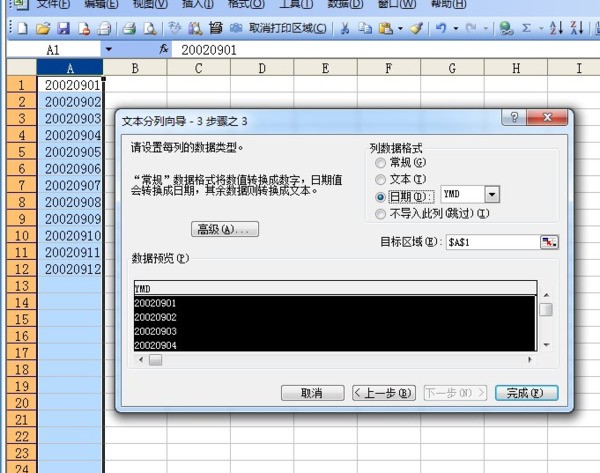Viewport: 600px width, 473px height.
Task: Open the 数据(D) menu
Action: (345, 4)
